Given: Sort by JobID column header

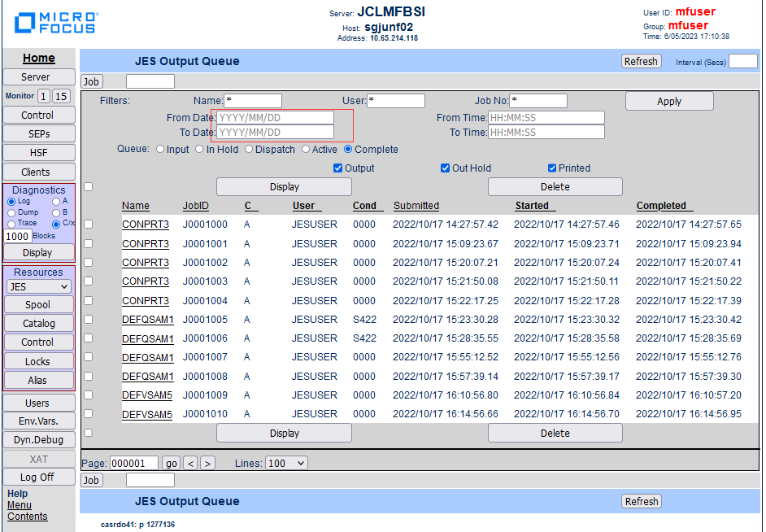Looking at the screenshot, I should pos(196,206).
